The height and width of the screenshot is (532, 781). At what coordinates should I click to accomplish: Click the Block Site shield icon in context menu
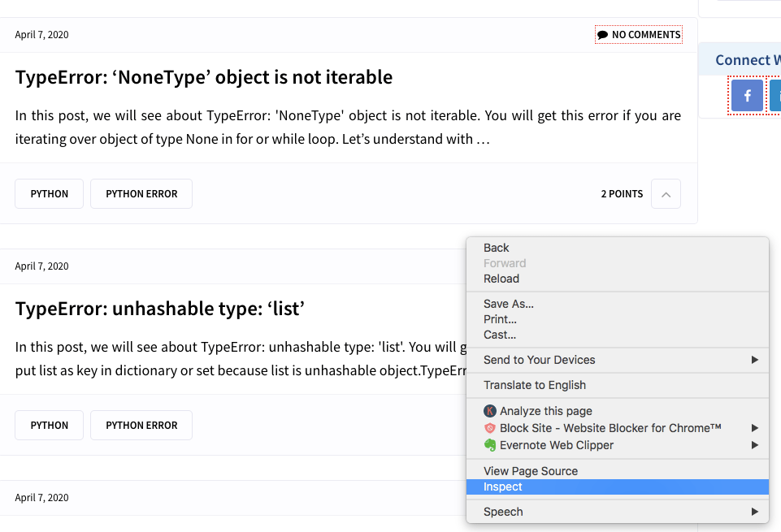coord(490,428)
